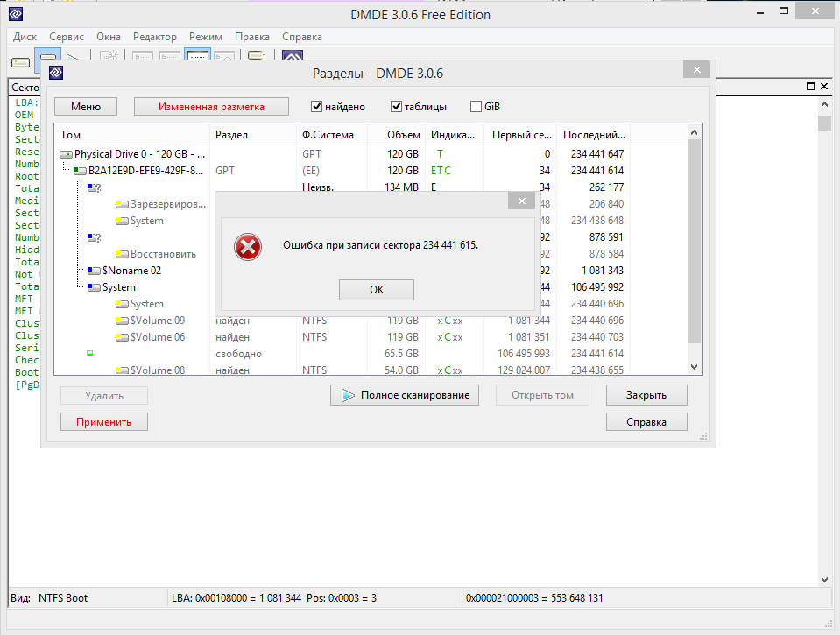Image resolution: width=840 pixels, height=635 pixels.
Task: Click the '?' icon in row ending 878 591
Action: tap(95, 237)
